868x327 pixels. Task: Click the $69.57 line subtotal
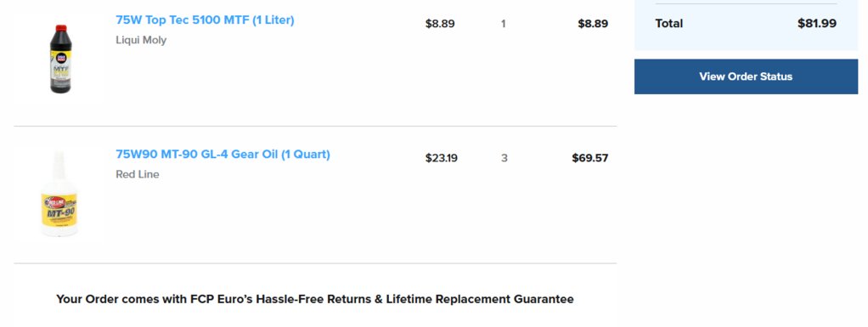589,158
